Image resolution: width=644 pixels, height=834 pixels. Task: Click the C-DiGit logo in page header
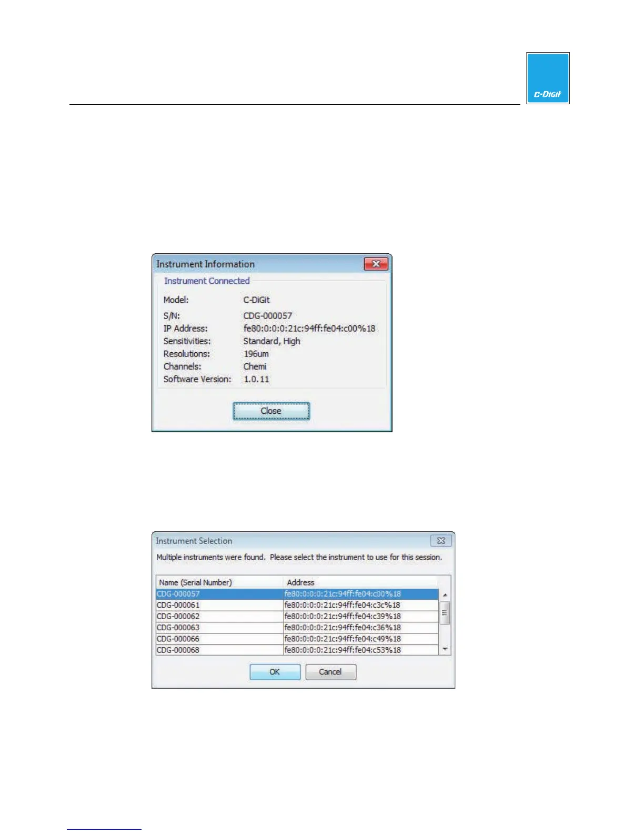tap(548, 78)
